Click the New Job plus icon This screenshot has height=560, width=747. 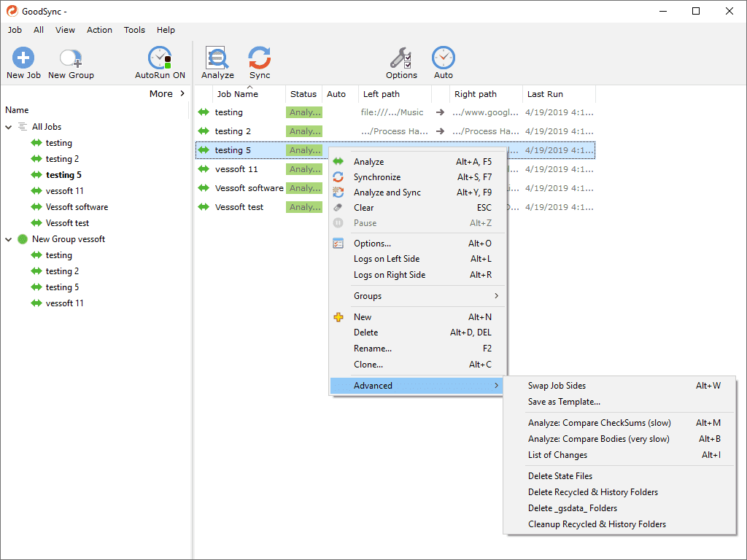click(x=23, y=58)
